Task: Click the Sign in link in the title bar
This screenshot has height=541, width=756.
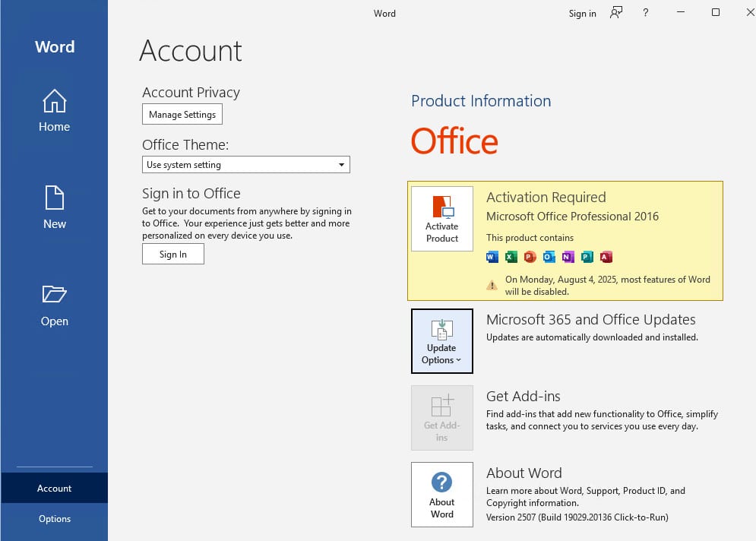Action: [583, 14]
